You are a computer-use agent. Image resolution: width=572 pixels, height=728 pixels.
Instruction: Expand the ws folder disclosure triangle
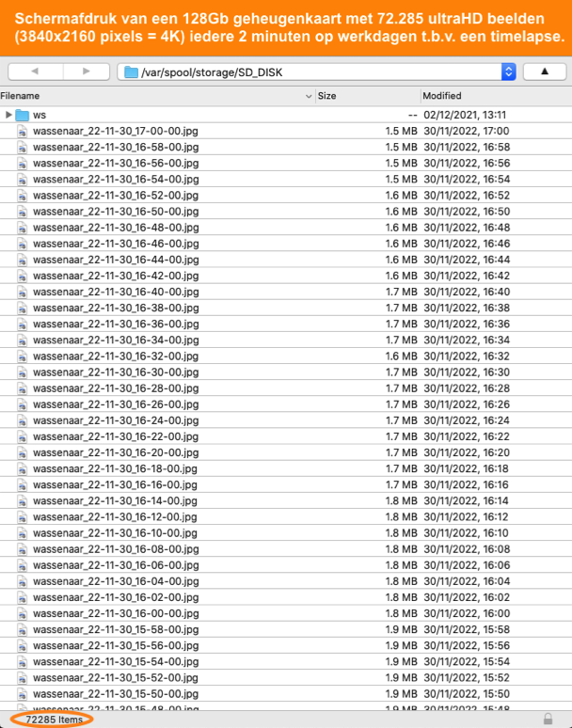click(8, 115)
